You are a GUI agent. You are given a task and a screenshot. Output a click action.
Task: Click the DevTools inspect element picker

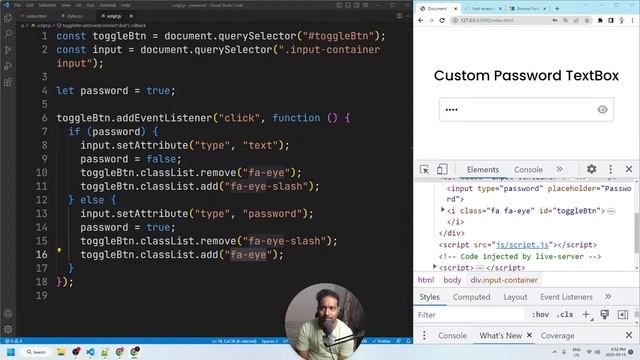click(424, 169)
